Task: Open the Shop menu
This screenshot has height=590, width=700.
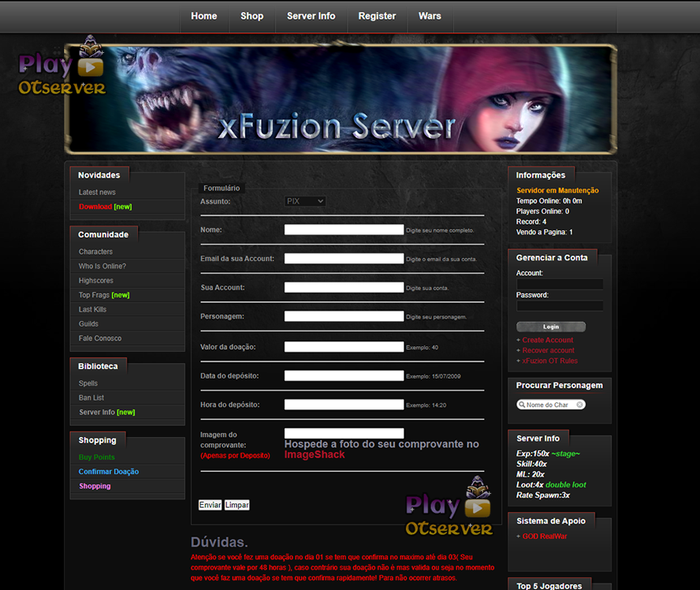Action: click(251, 16)
